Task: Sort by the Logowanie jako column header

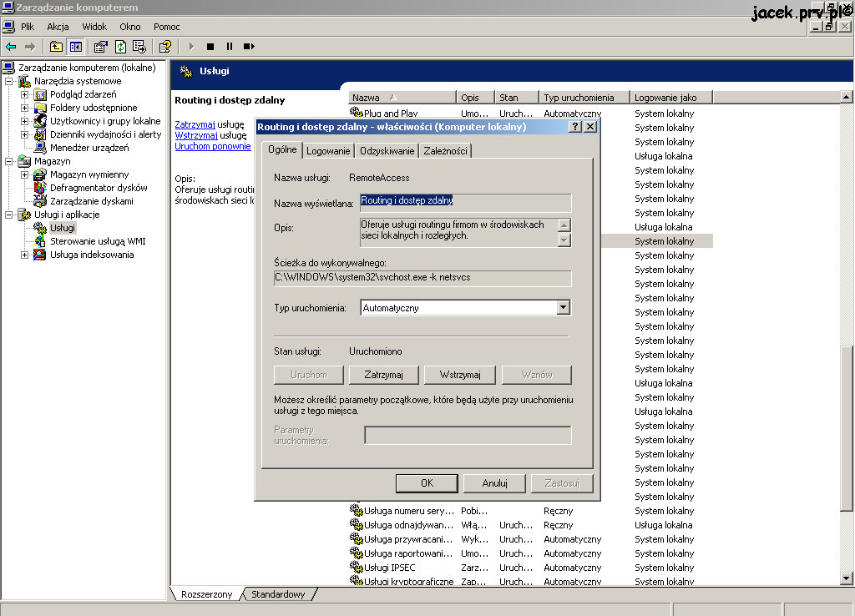Action: tap(671, 98)
